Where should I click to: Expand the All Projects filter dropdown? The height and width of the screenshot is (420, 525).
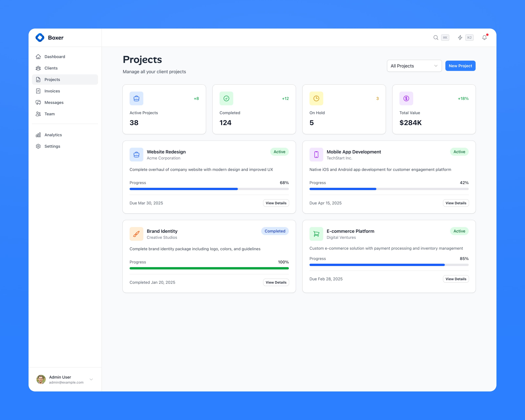[x=414, y=66]
